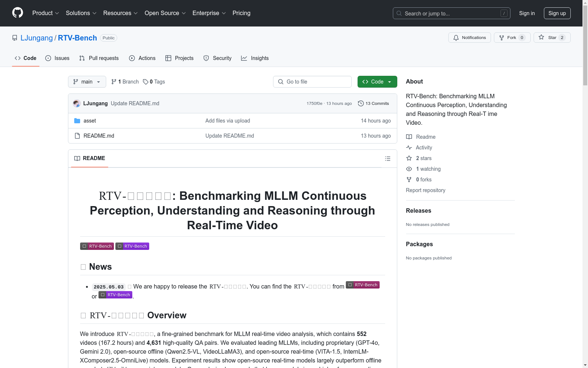Select the README tab in the file viewer
Image resolution: width=588 pixels, height=368 pixels.
pyautogui.click(x=90, y=158)
